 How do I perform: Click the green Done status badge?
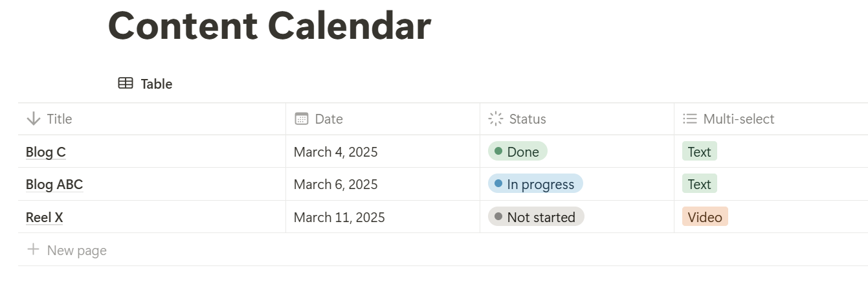518,152
